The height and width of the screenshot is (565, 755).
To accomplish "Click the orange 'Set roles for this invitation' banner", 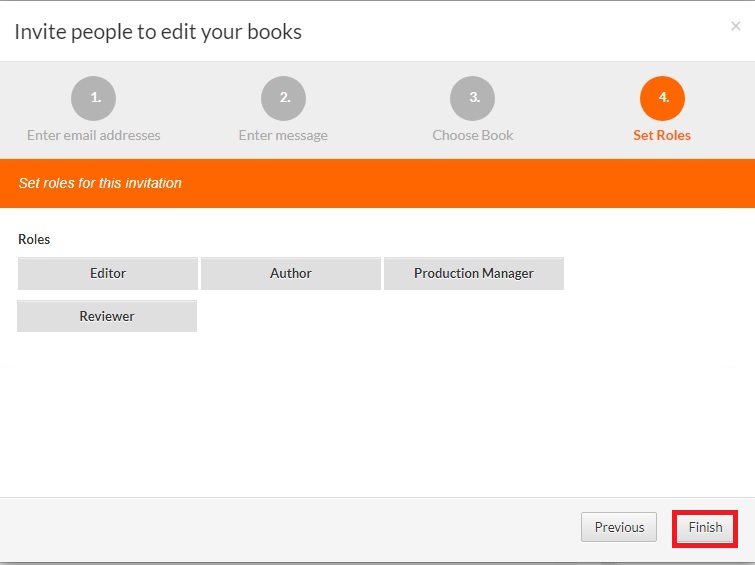I will pyautogui.click(x=377, y=184).
